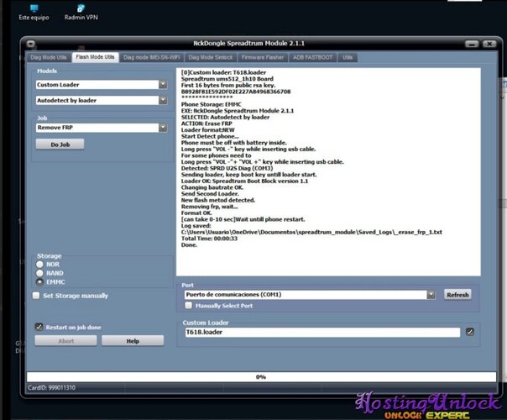Click log line 'ACTION: Erase FRP'
The image size is (507, 420).
point(206,123)
